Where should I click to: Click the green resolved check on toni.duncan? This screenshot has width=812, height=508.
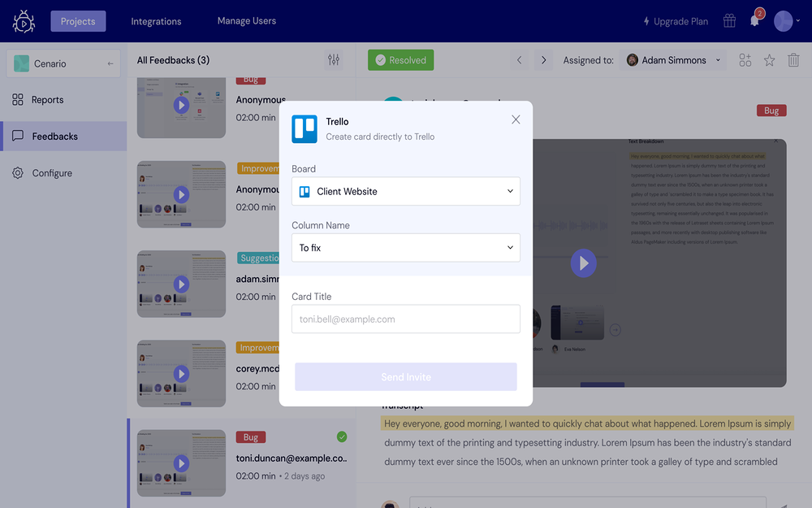[342, 437]
